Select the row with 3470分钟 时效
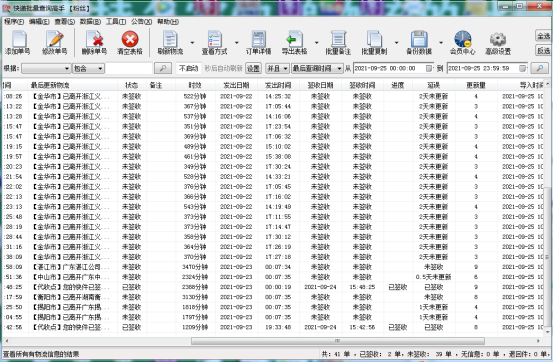 tap(273, 267)
